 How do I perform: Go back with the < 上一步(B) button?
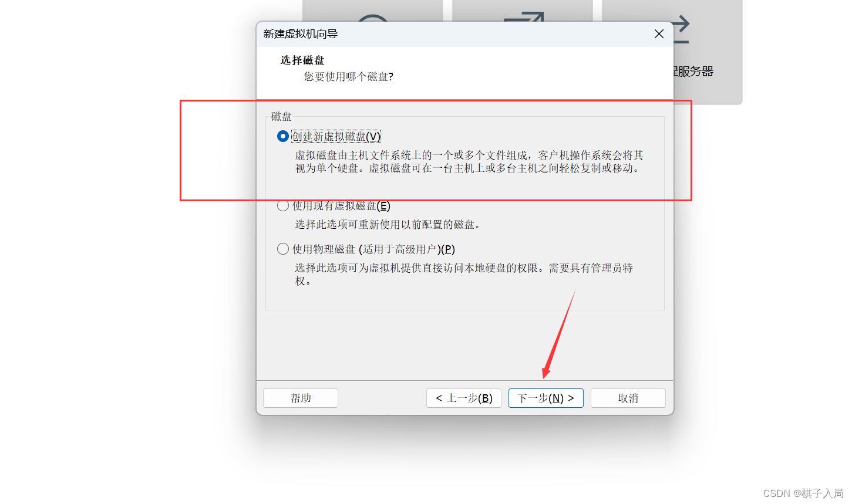pos(463,398)
